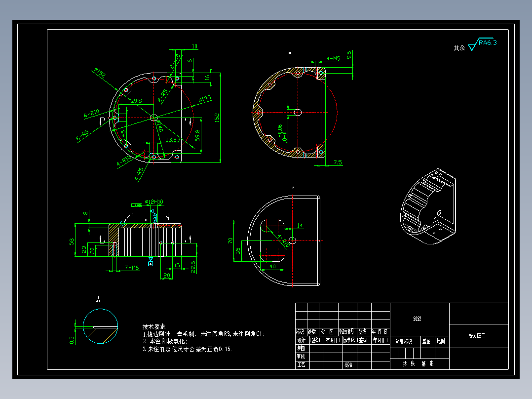532x399 pixels.
Task: Select the 共 张 第 张 sheet count text
Action: [418, 363]
